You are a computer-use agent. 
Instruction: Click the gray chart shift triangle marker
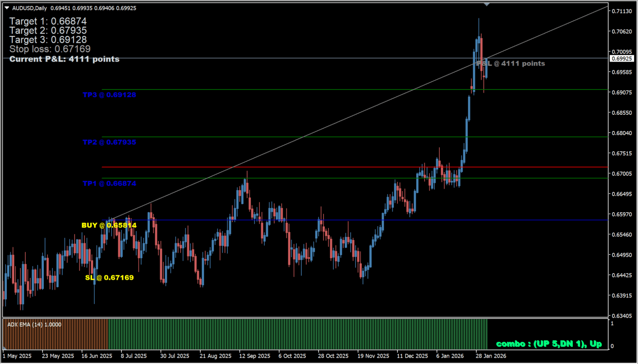coord(487,5)
